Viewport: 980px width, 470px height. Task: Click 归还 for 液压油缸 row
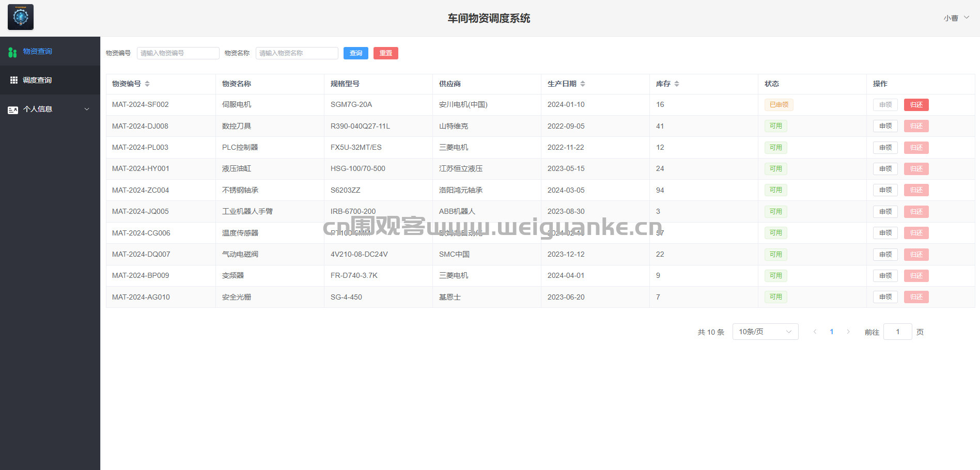click(916, 169)
